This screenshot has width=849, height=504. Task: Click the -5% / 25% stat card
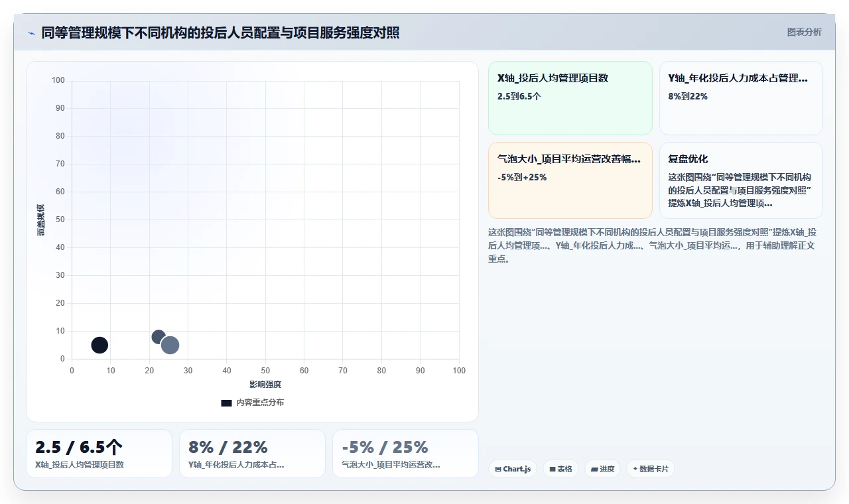(405, 454)
